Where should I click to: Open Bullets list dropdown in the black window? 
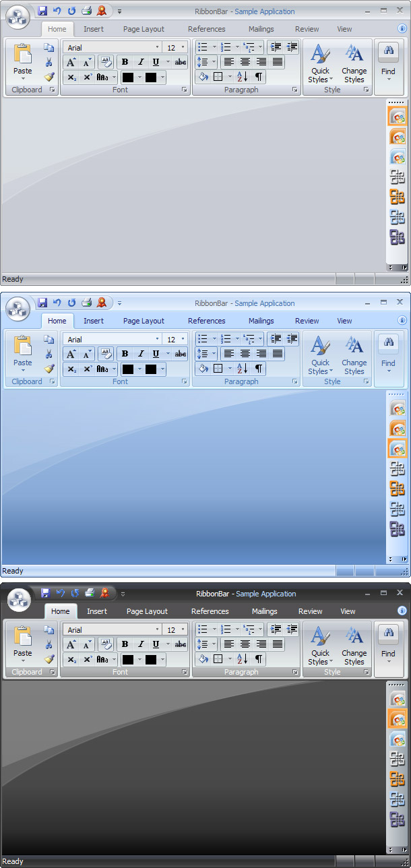(215, 629)
